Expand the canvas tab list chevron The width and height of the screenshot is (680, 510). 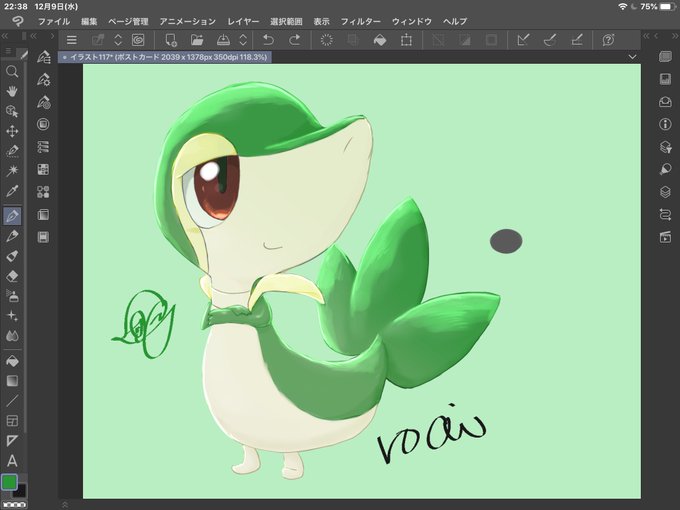[632, 57]
